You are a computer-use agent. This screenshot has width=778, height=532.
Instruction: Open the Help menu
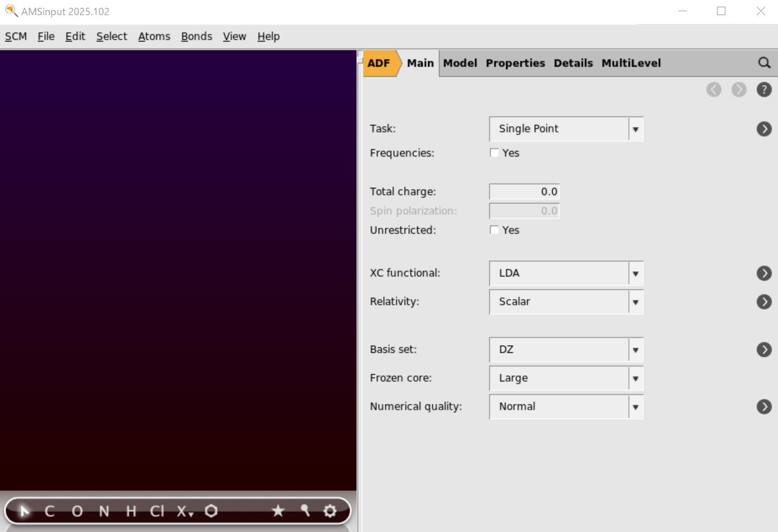268,36
